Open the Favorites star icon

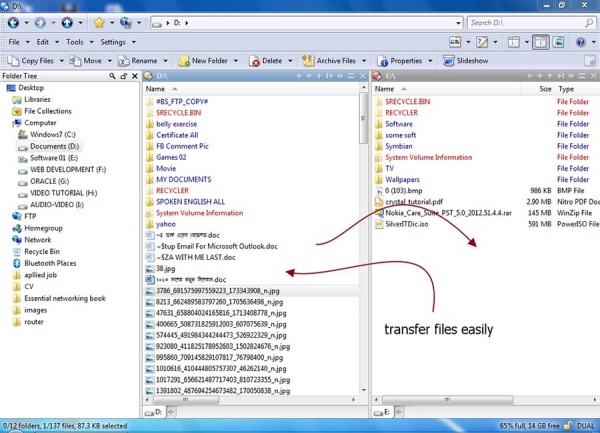(x=99, y=23)
